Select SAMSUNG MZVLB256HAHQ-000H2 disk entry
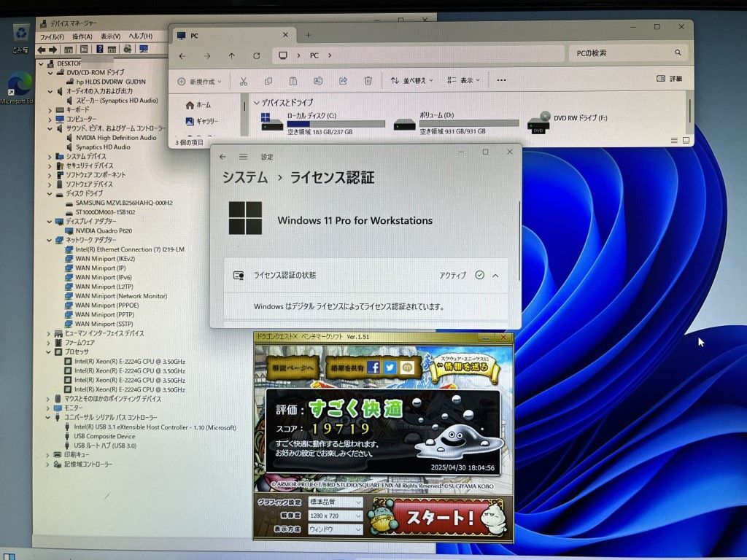 (x=119, y=203)
